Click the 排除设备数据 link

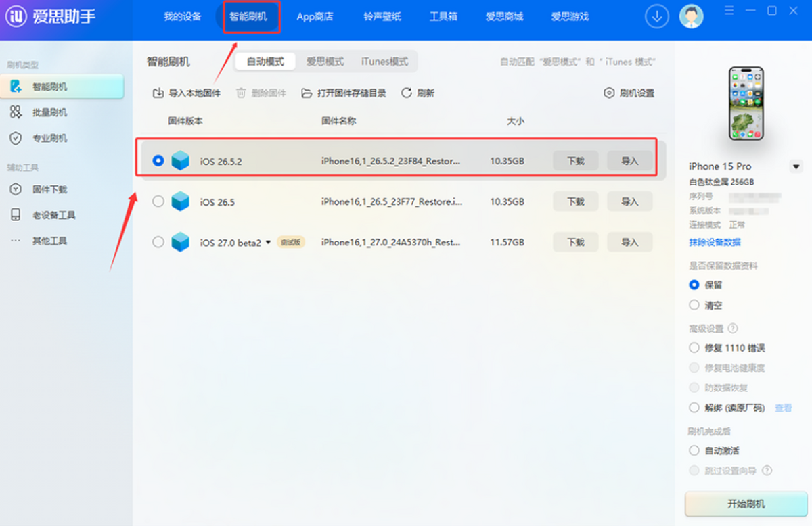715,242
